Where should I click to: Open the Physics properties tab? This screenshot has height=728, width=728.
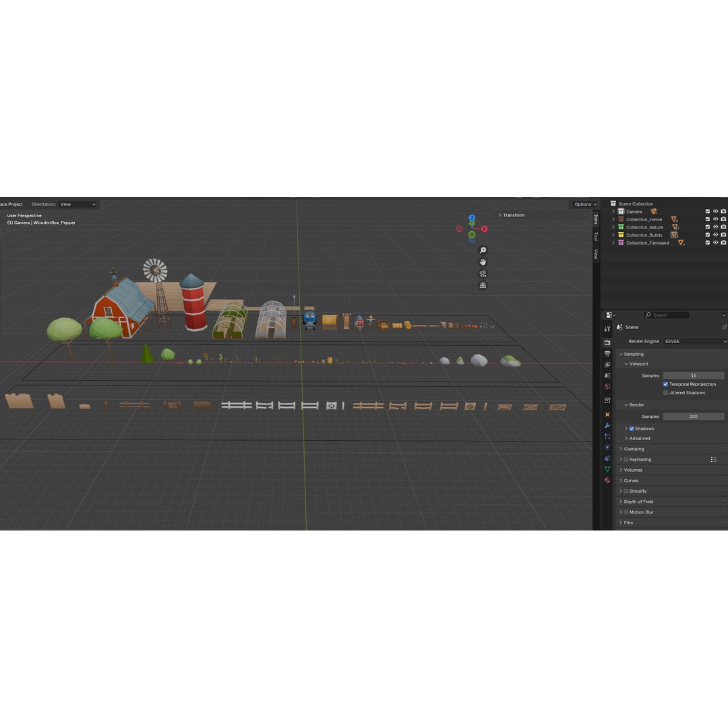coord(607,448)
